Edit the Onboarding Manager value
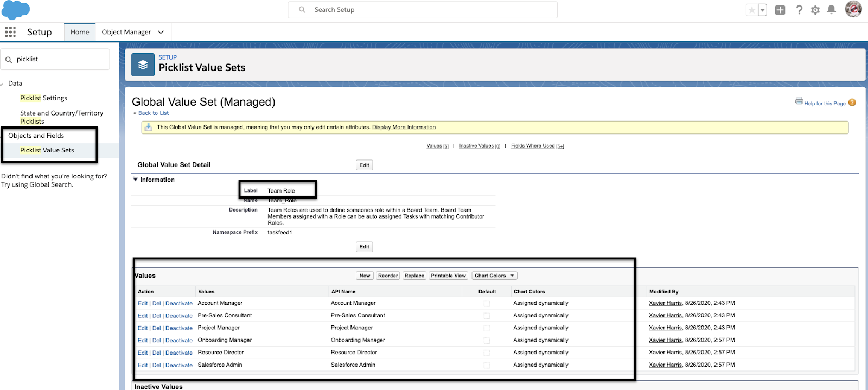868x390 pixels. (x=143, y=341)
